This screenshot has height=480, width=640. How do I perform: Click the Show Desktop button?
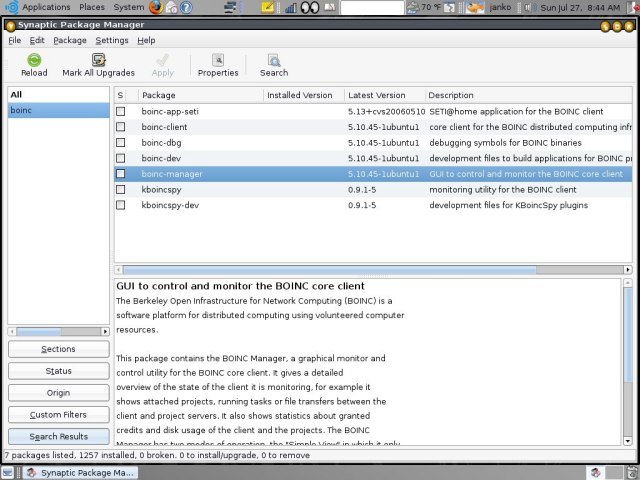(x=8, y=472)
